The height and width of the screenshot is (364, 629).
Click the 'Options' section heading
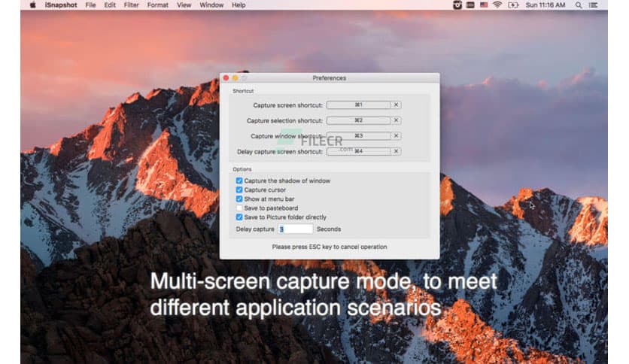tap(242, 169)
